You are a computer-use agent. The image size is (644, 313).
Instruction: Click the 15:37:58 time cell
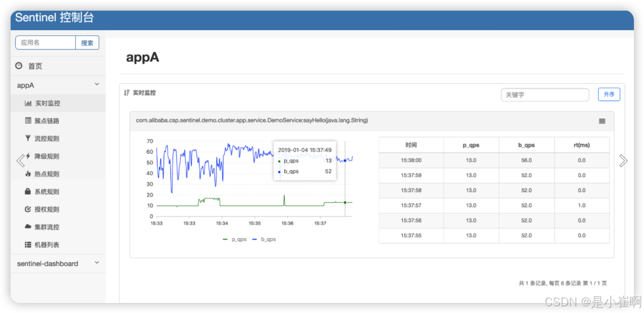pyautogui.click(x=411, y=191)
